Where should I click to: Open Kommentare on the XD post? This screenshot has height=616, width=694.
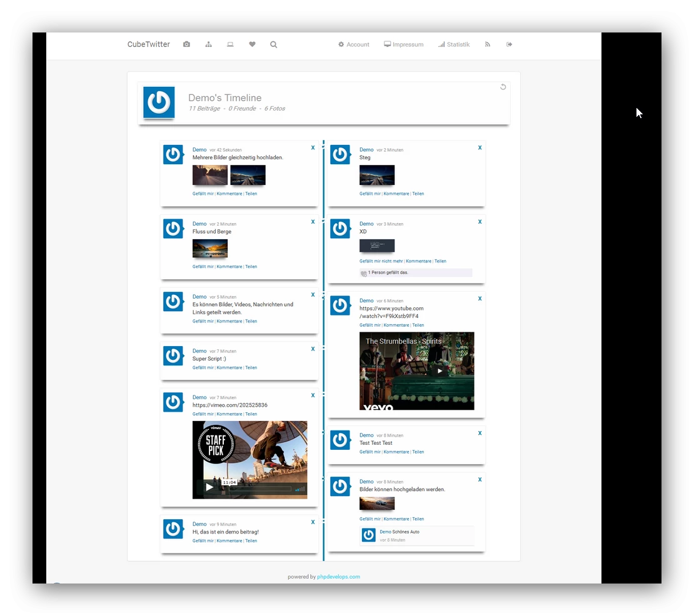click(418, 261)
